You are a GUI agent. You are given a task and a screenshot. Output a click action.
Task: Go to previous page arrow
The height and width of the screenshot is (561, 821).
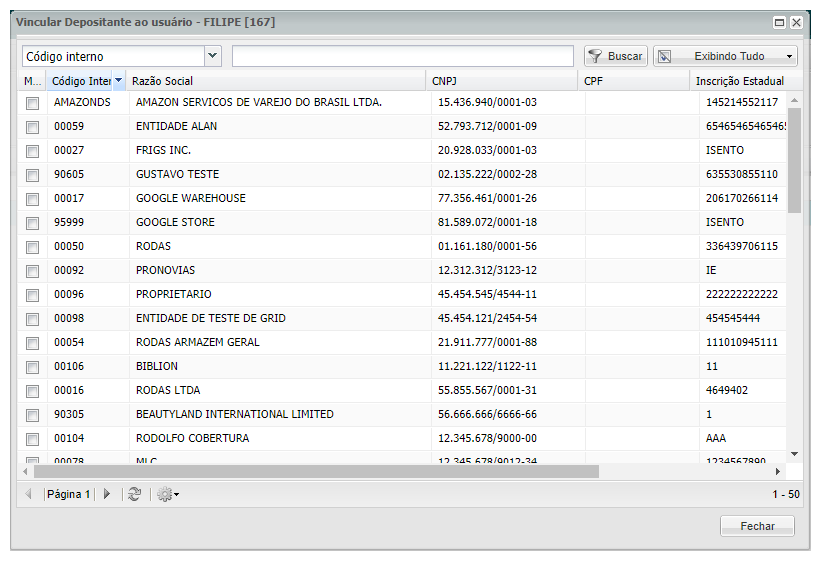click(x=29, y=494)
